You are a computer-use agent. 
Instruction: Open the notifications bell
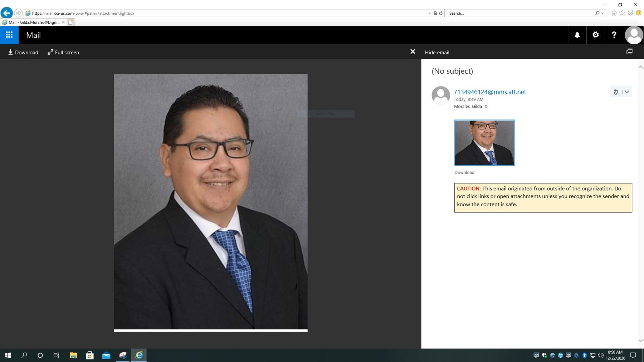pyautogui.click(x=577, y=35)
